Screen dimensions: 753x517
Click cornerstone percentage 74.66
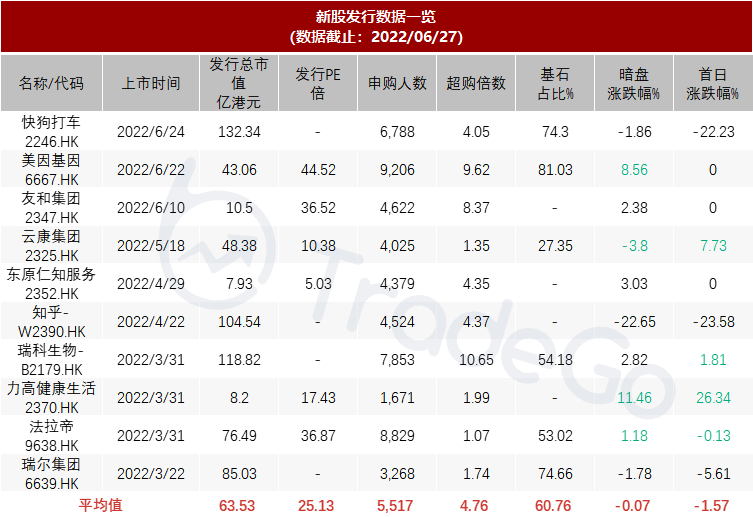point(555,474)
